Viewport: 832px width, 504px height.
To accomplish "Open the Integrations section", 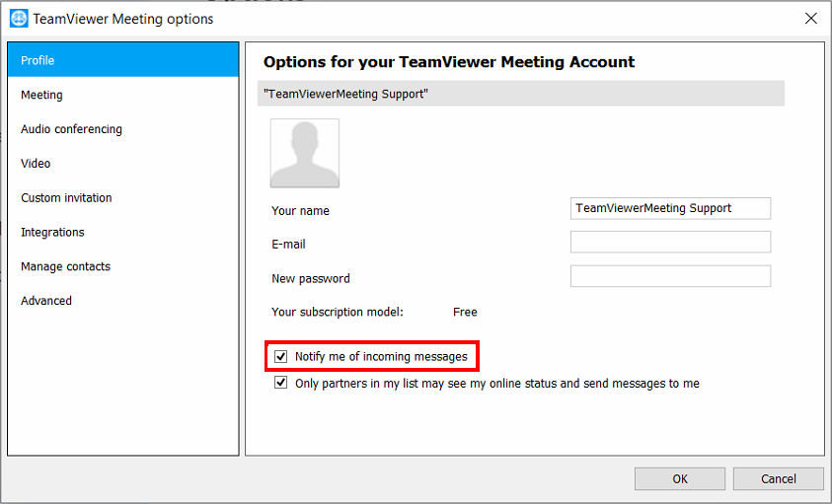I will point(123,232).
